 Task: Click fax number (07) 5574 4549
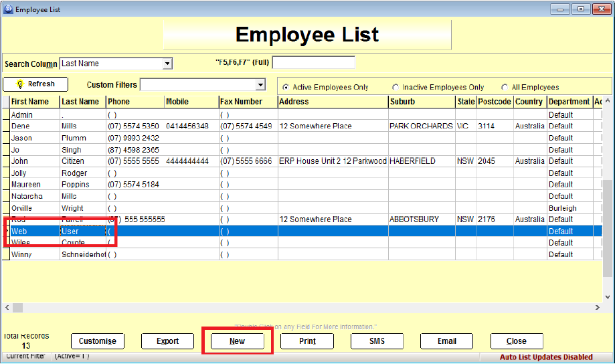248,126
